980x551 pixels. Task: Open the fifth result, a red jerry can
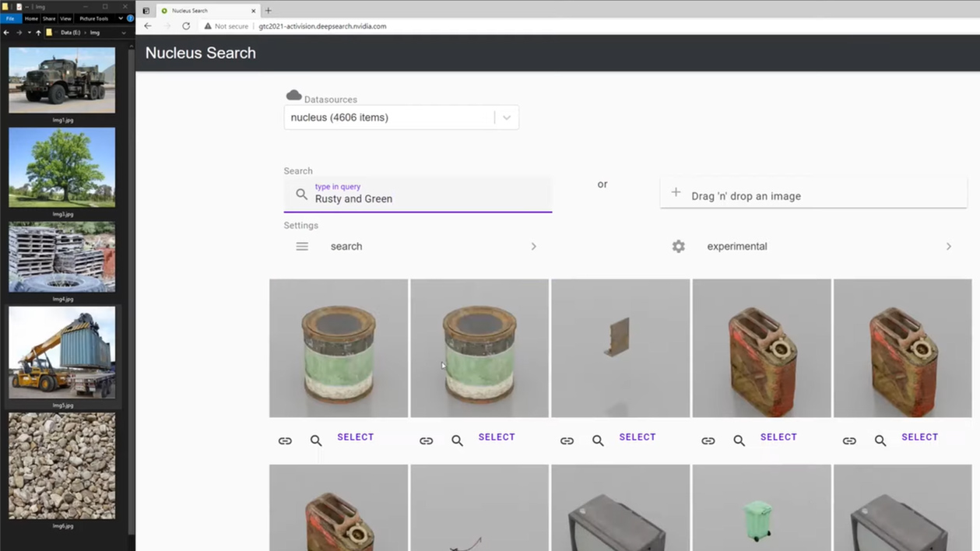[x=902, y=348]
